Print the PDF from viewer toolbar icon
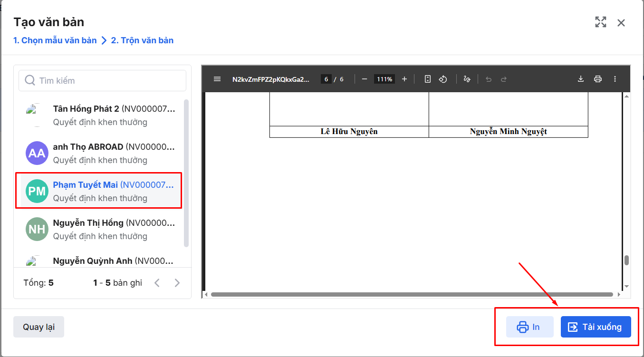This screenshot has height=357, width=644. click(x=598, y=79)
